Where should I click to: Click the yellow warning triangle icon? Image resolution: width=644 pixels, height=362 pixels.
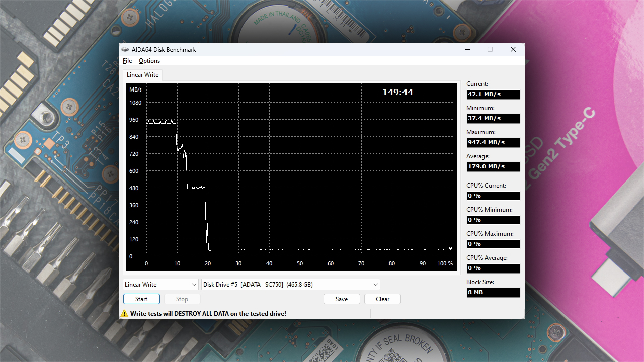[x=124, y=314]
